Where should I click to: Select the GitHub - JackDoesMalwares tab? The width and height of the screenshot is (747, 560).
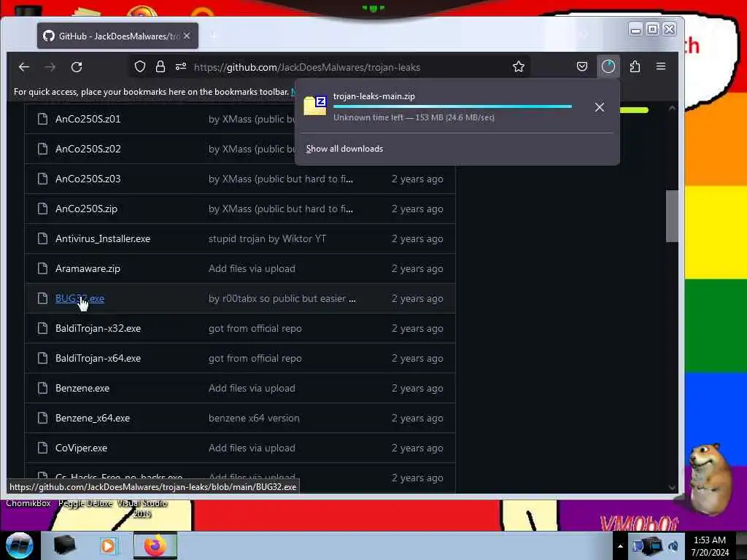click(x=117, y=36)
